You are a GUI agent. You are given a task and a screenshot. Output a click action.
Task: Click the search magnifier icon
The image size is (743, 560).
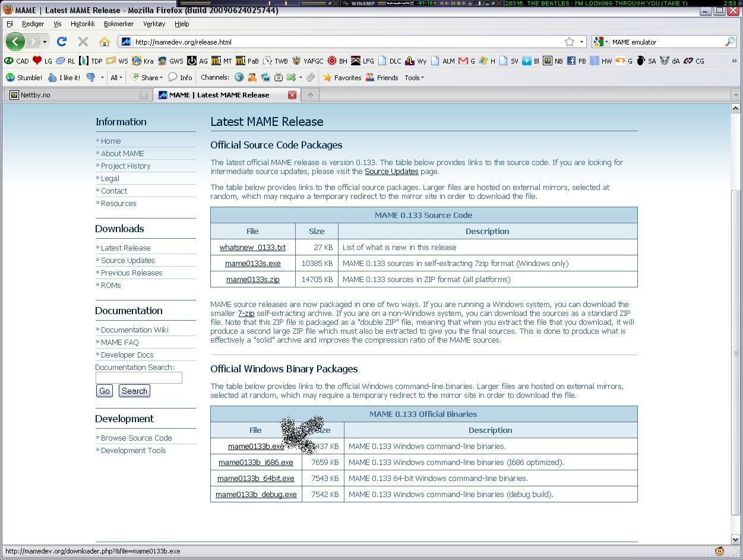730,42
